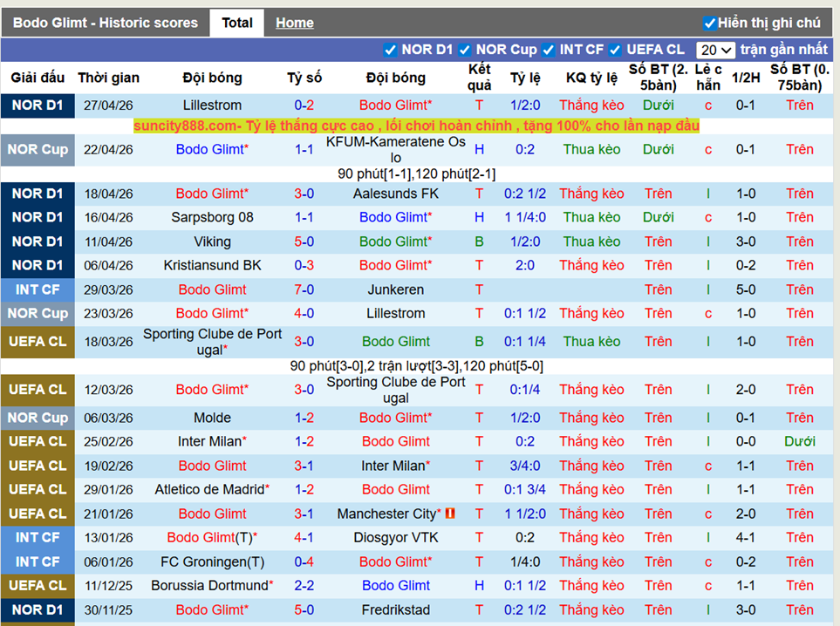840x626 pixels.
Task: Switch to the Home tab
Action: (x=295, y=23)
